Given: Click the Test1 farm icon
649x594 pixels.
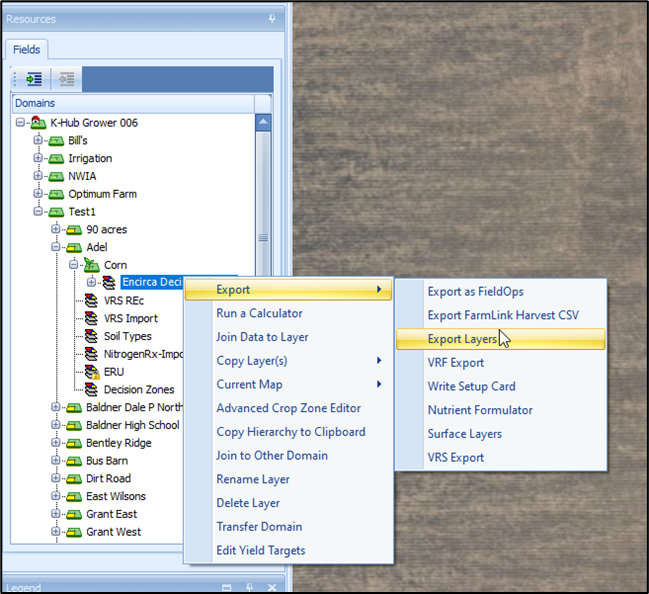Looking at the screenshot, I should click(x=56, y=212).
